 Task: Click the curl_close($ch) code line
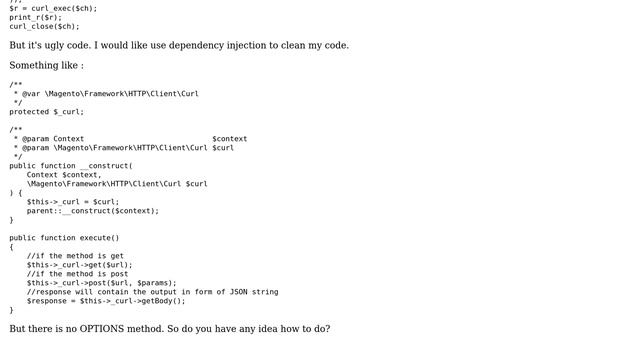point(44,26)
